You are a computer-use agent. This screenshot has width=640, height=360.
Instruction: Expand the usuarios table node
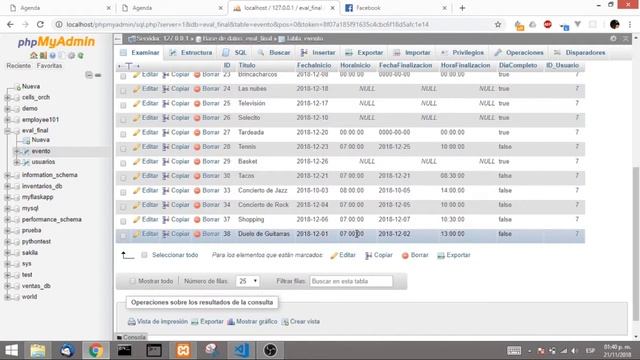17,162
